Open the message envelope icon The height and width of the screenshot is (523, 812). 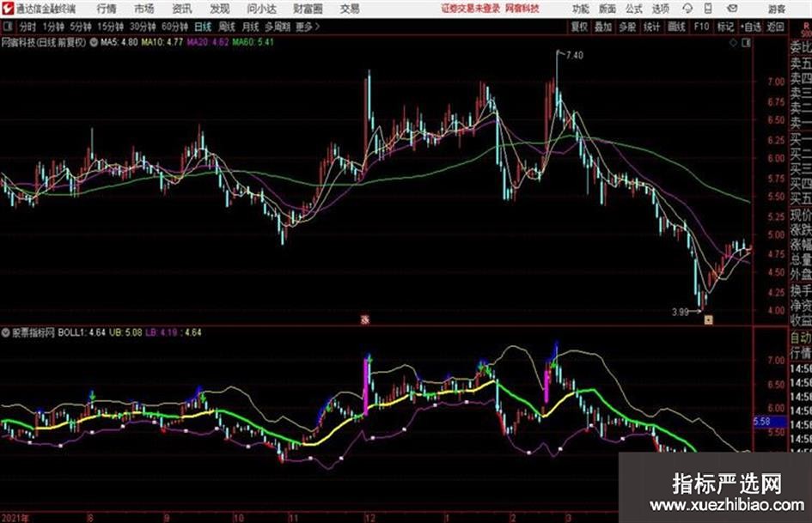(x=732, y=9)
